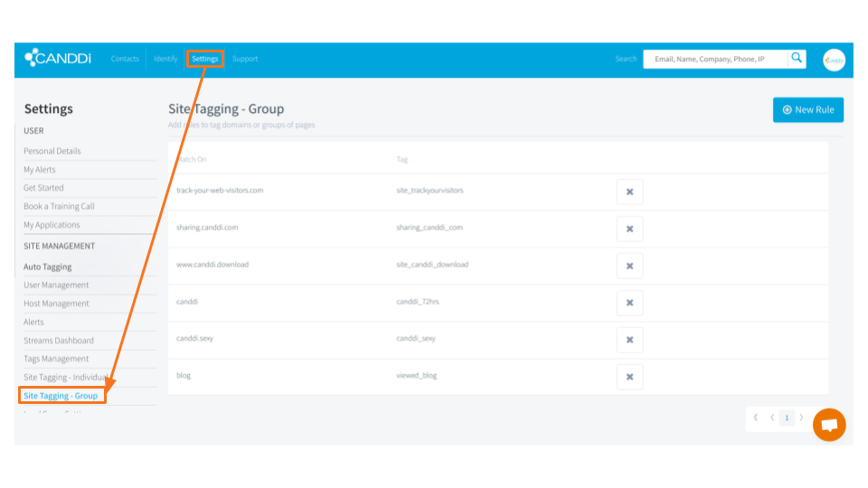Open Get Started page
Screen dimensions: 868x488
click(x=43, y=188)
